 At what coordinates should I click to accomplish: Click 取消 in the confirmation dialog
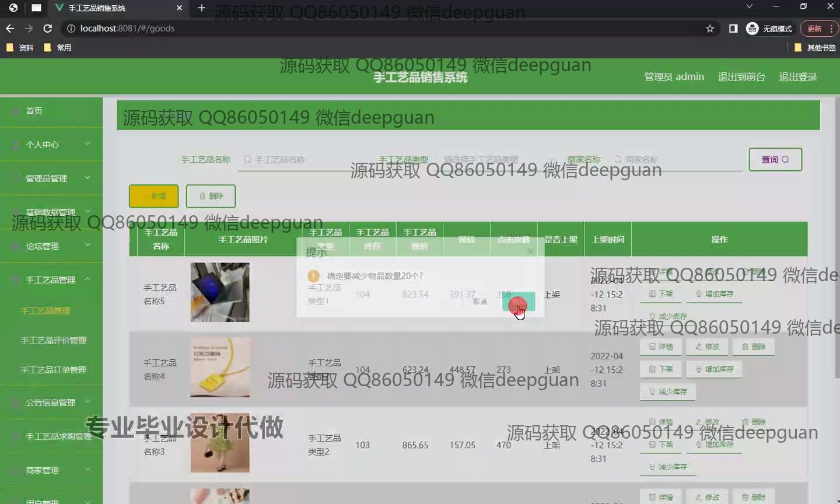pyautogui.click(x=480, y=302)
